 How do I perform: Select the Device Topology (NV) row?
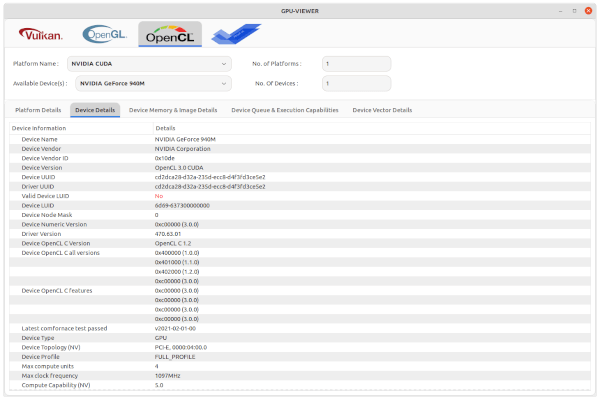coord(300,348)
